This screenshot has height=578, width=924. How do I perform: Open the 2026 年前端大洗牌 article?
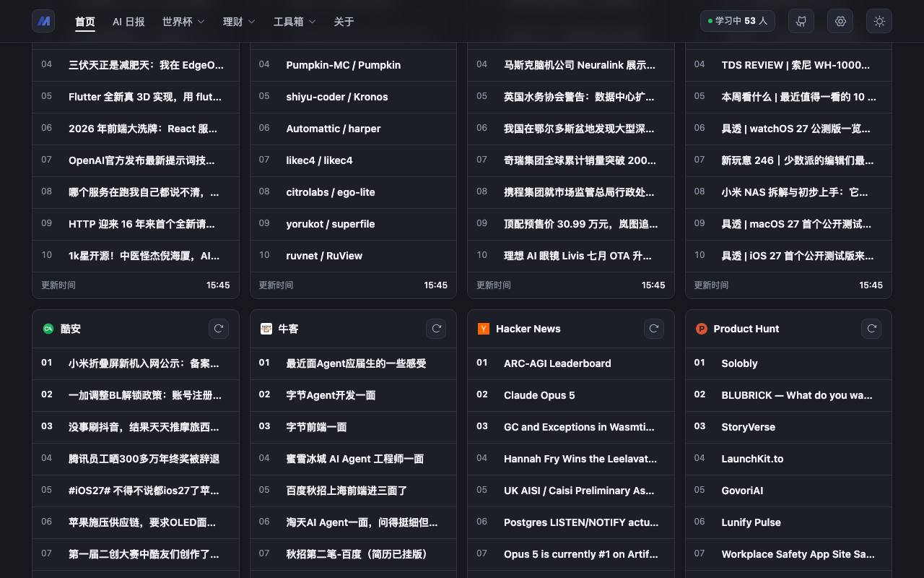coord(136,129)
